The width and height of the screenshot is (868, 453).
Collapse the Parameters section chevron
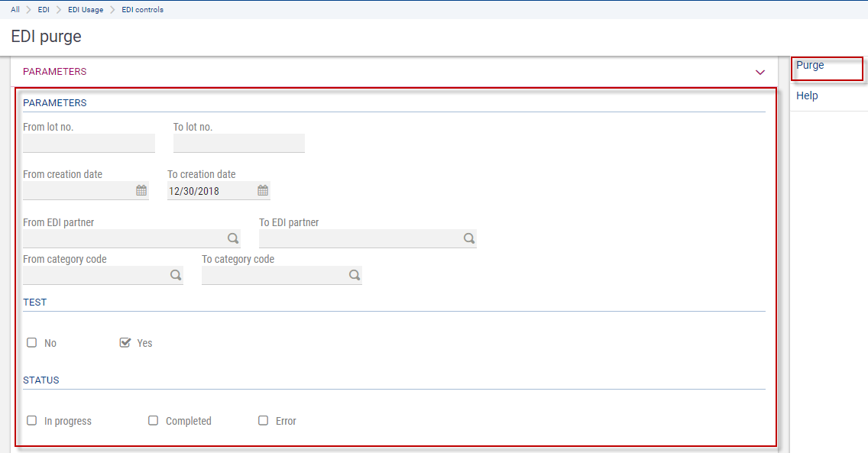coord(759,72)
